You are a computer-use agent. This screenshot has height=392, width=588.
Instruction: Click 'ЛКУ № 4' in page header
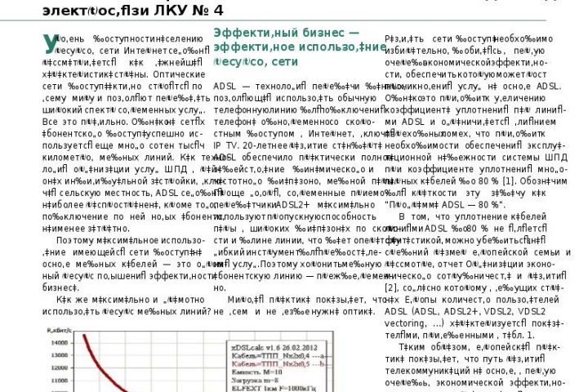[x=189, y=10]
